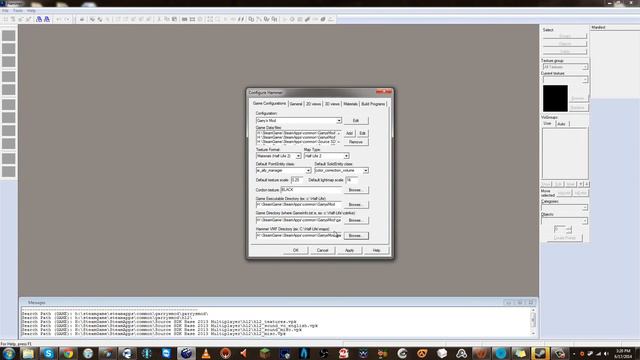The image size is (640, 360).
Task: Click Apply in Configure Hammer dialog
Action: click(x=349, y=250)
